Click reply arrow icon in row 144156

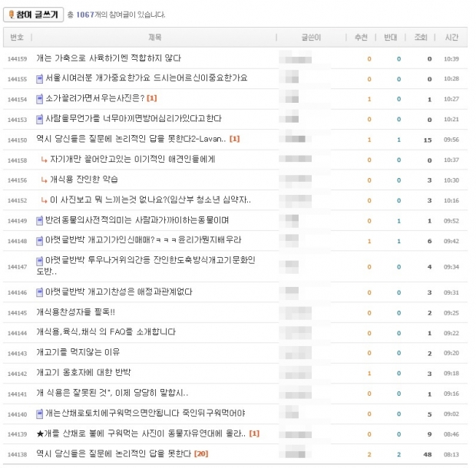click(45, 180)
